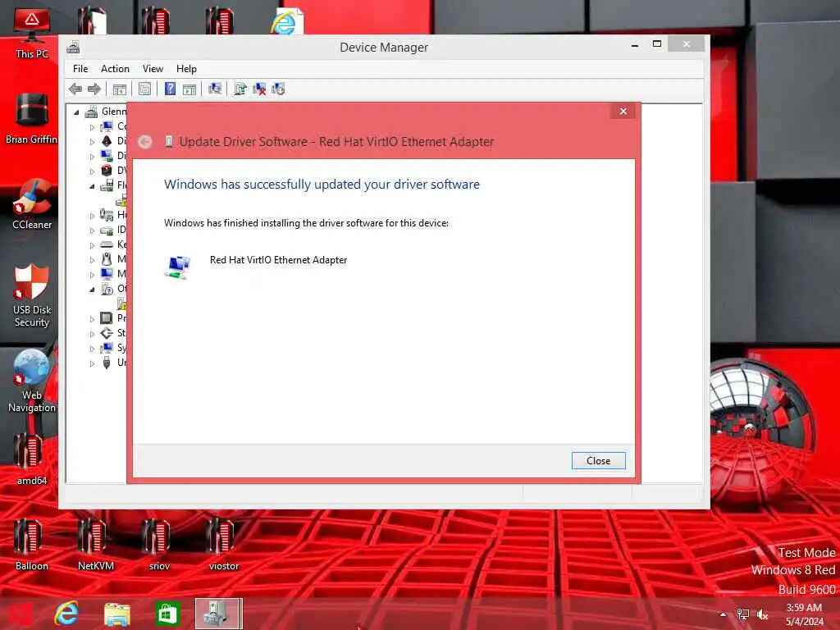This screenshot has width=840, height=630.
Task: Click the Update Driver Software toolbar icon
Action: pyautogui.click(x=240, y=89)
